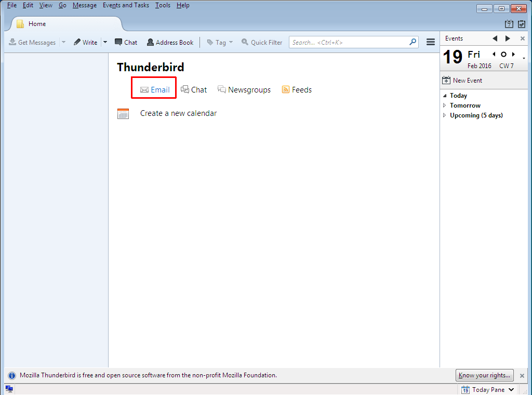Image resolution: width=532 pixels, height=395 pixels.
Task: Open the mini-day dropdown marker
Action: (x=524, y=58)
